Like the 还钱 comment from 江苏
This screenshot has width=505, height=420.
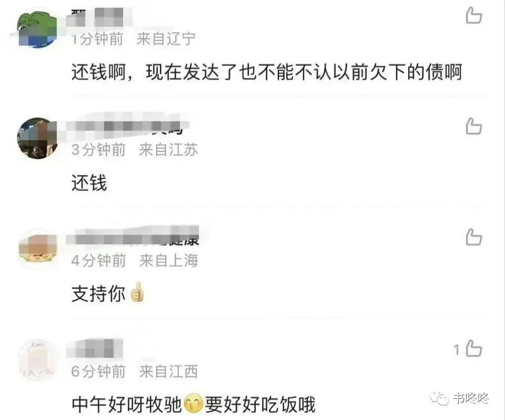point(474,126)
